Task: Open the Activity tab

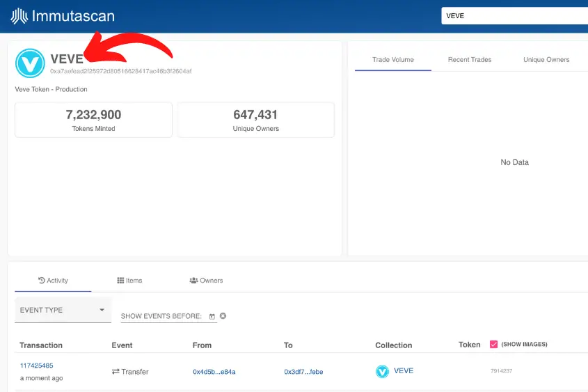Action: coord(53,281)
